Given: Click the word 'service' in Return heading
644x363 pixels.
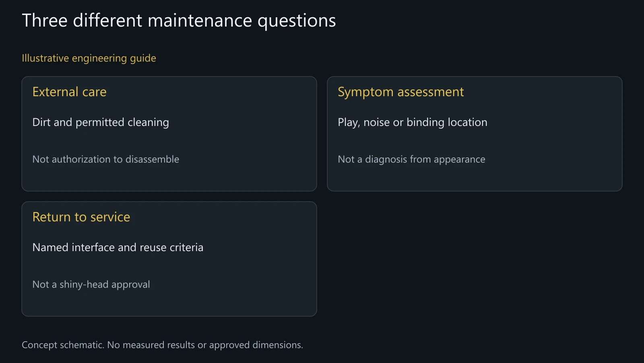Looking at the screenshot, I should click(x=110, y=217).
